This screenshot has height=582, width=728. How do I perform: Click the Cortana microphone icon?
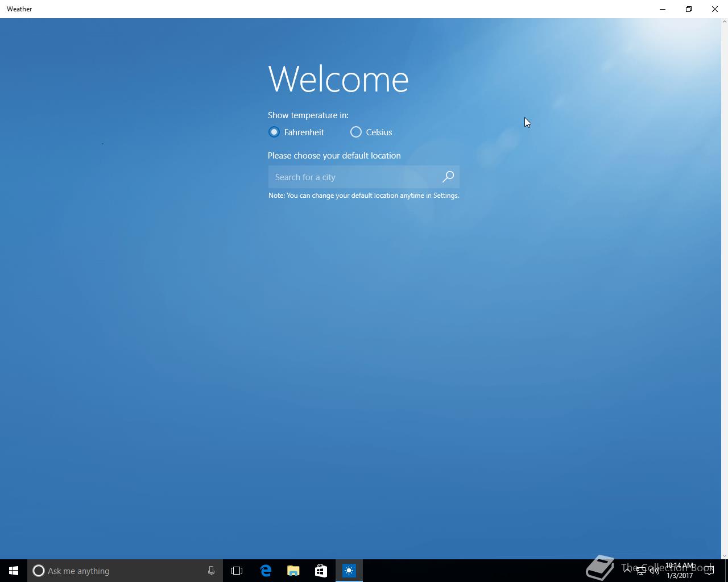(x=211, y=571)
